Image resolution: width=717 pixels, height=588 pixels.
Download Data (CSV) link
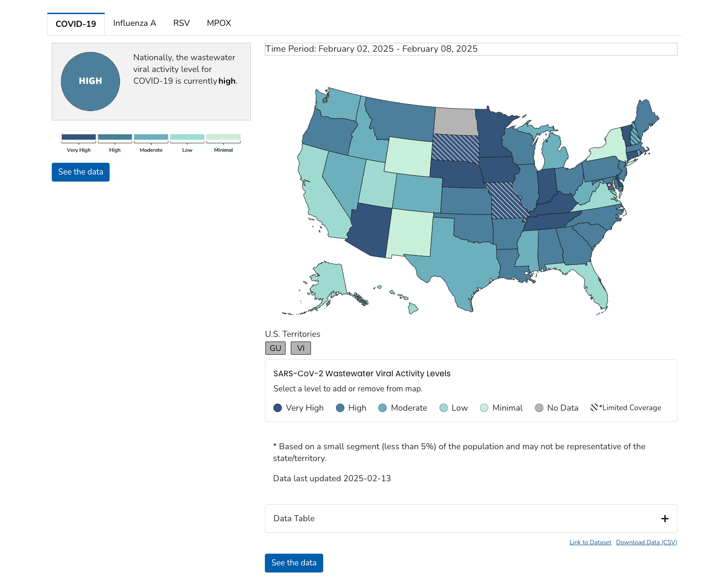(646, 542)
